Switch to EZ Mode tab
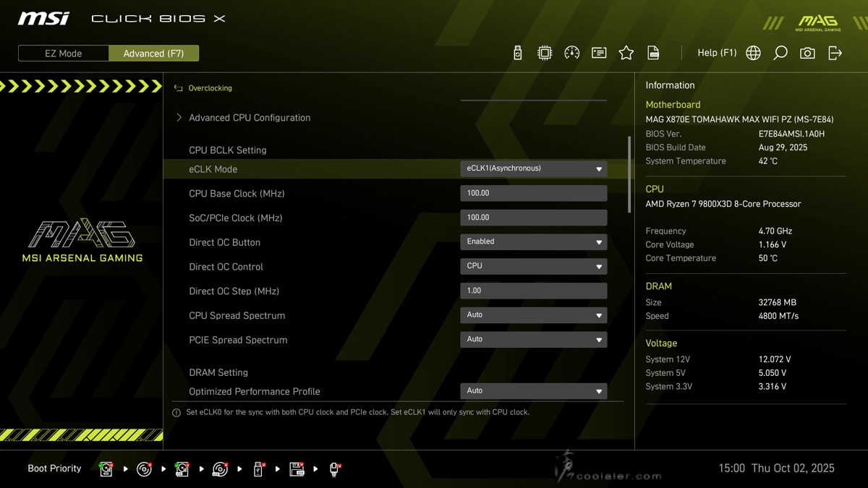Screen dimensions: 868x488 [x=64, y=53]
